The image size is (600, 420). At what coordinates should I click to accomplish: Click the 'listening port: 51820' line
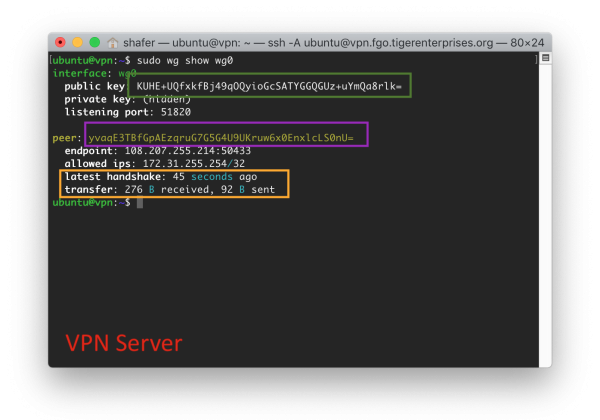point(127,112)
